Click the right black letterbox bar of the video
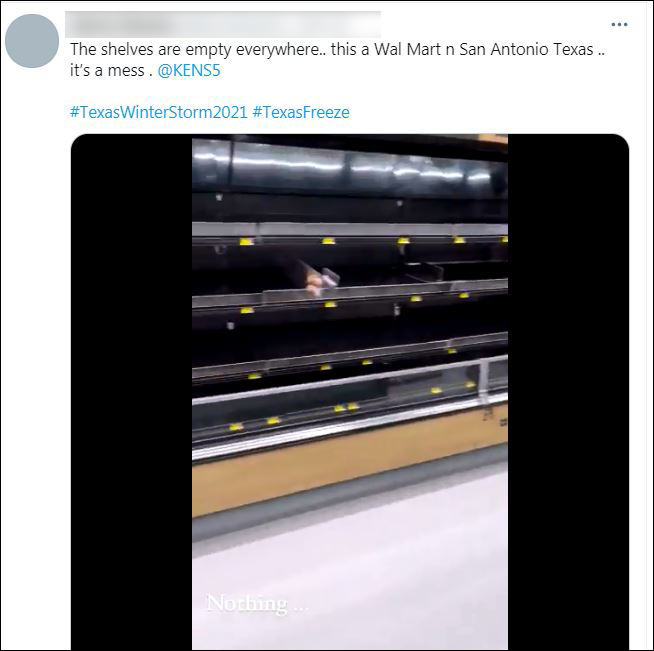Viewport: 654px width, 651px height. (568, 391)
